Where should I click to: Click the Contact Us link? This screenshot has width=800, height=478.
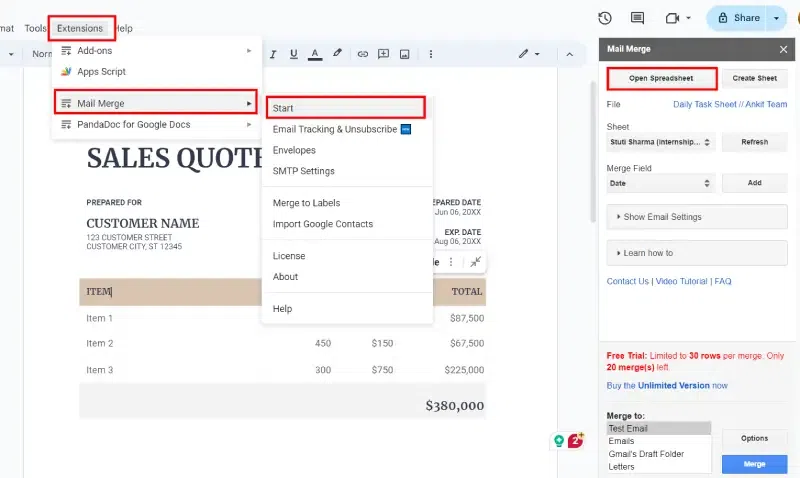(628, 282)
